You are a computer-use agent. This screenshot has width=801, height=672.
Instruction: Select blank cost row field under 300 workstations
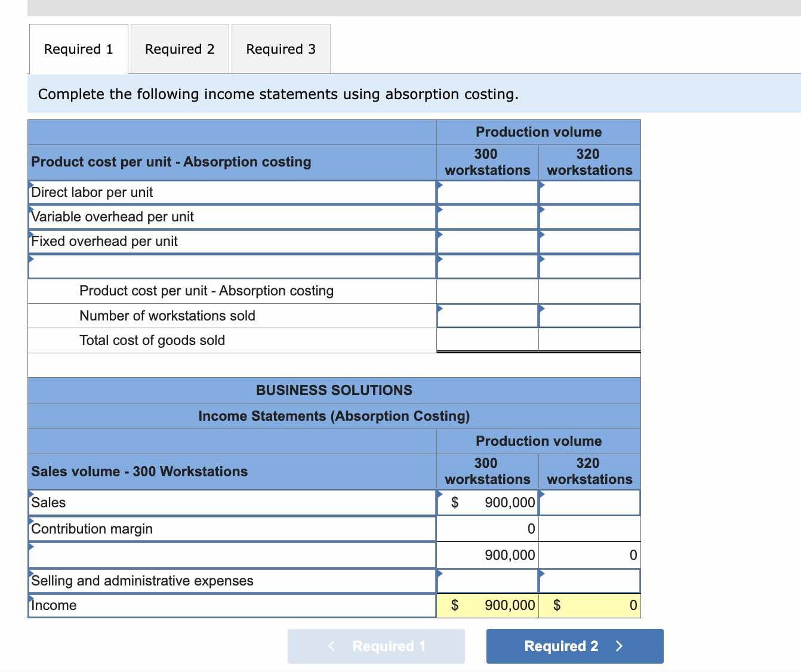point(488,266)
